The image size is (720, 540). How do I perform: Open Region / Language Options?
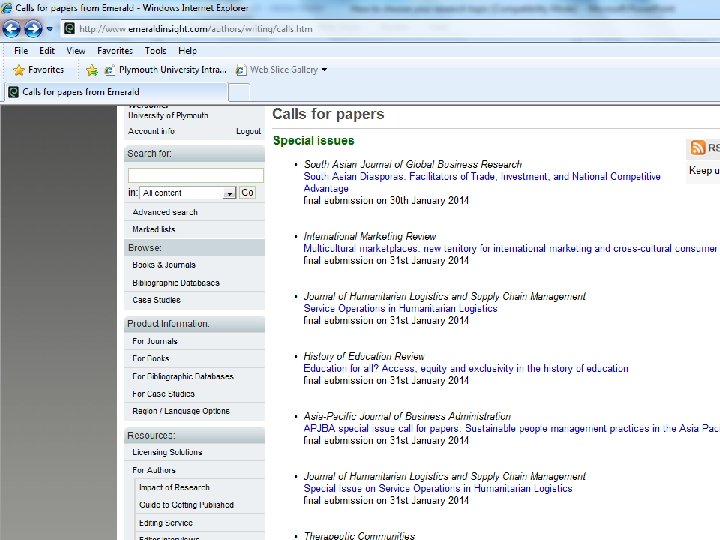[181, 411]
